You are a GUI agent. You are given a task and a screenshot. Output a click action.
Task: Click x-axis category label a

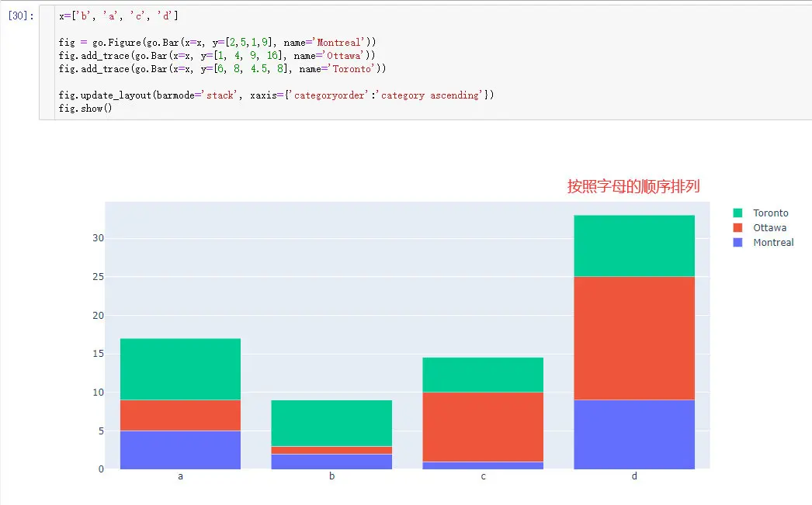click(x=180, y=476)
